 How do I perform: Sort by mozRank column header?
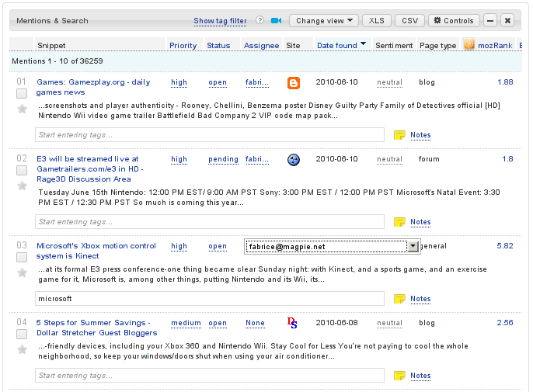coord(495,46)
